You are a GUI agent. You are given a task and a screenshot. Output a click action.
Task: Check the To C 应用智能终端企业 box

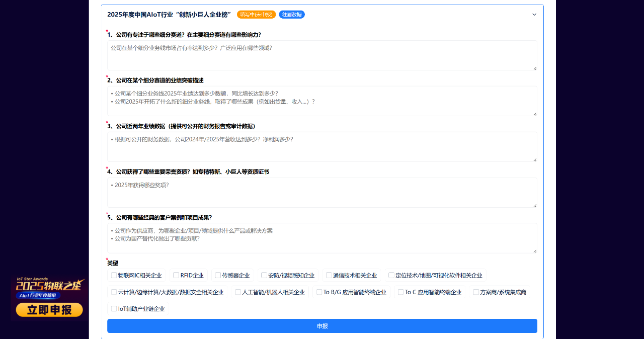point(400,292)
